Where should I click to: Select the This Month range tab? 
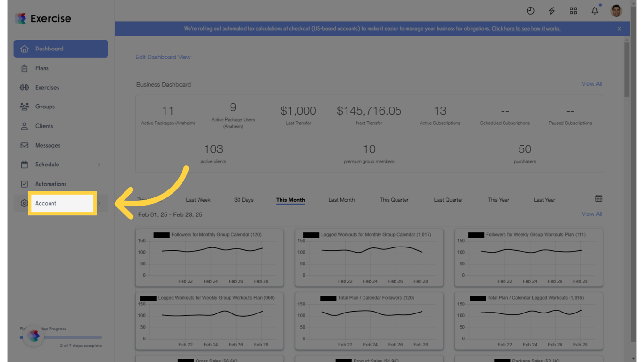click(290, 200)
